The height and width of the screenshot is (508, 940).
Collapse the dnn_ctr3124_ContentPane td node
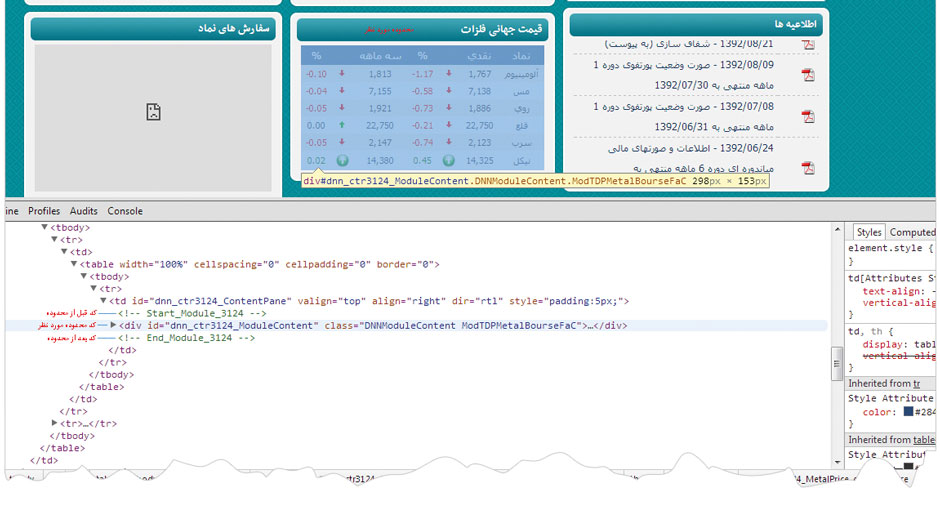[102, 301]
